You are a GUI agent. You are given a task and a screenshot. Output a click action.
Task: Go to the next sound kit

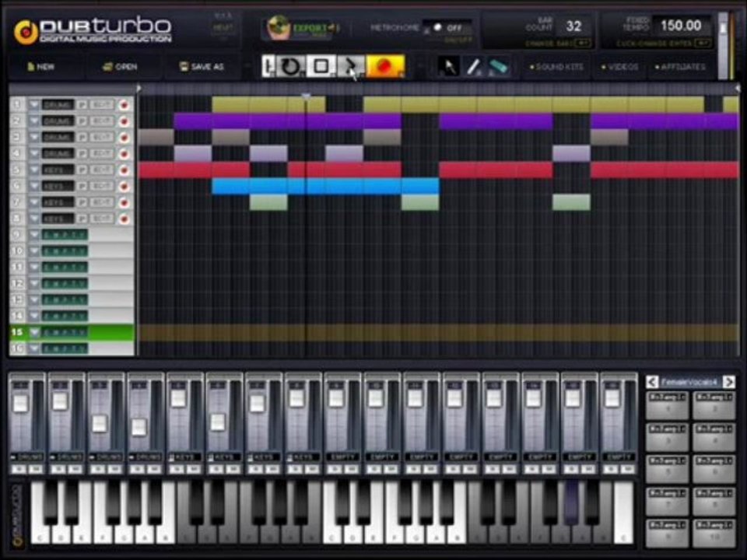729,382
